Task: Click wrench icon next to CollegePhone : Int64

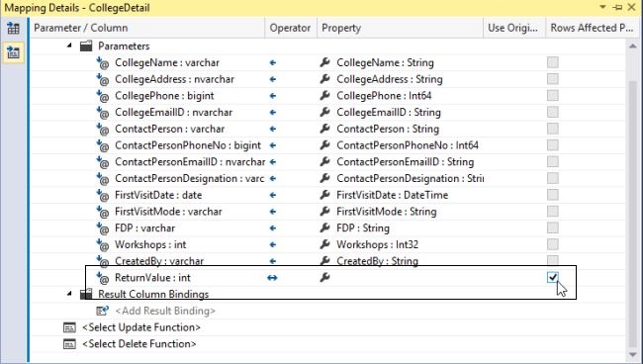Action: click(324, 96)
